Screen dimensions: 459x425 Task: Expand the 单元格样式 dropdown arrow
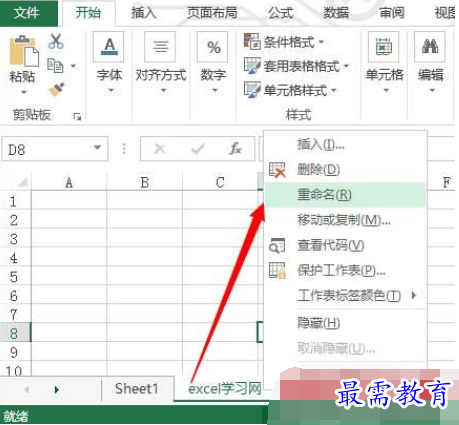tap(334, 90)
